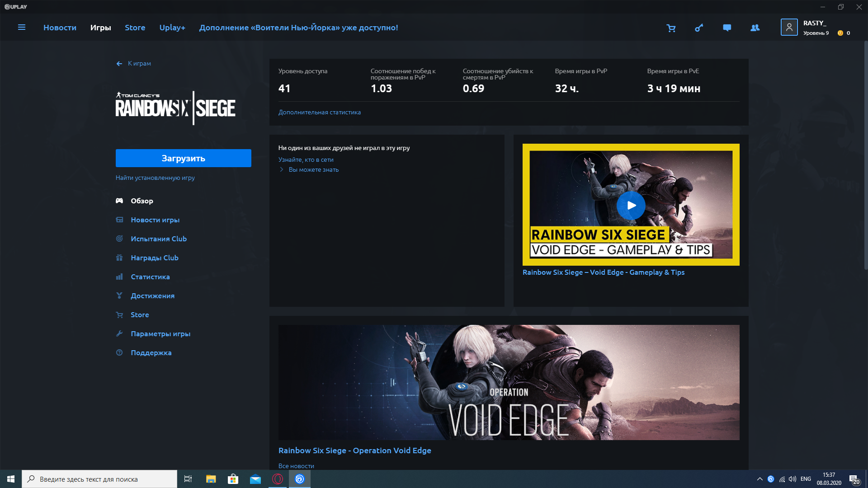The image size is (868, 488).
Task: Click the question icon beside Поддержка
Action: click(x=119, y=352)
